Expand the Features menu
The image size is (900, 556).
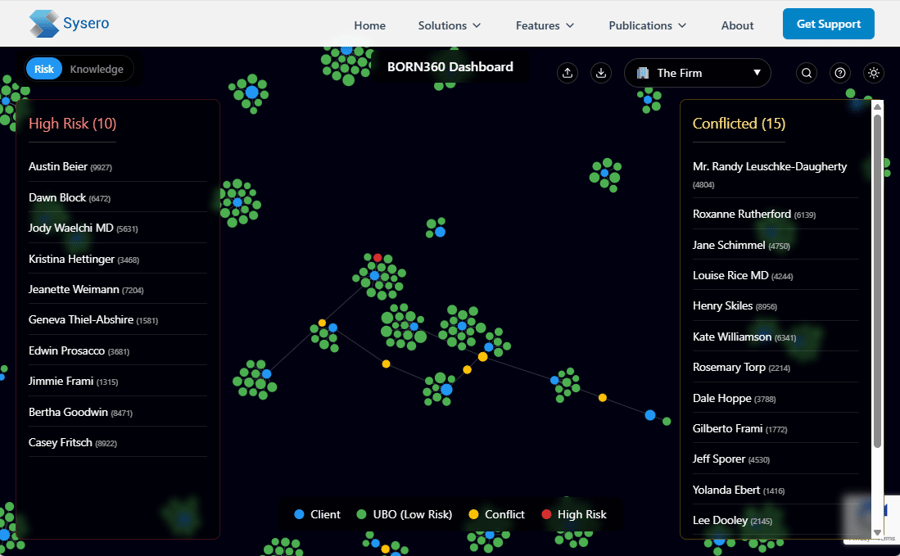[545, 25]
